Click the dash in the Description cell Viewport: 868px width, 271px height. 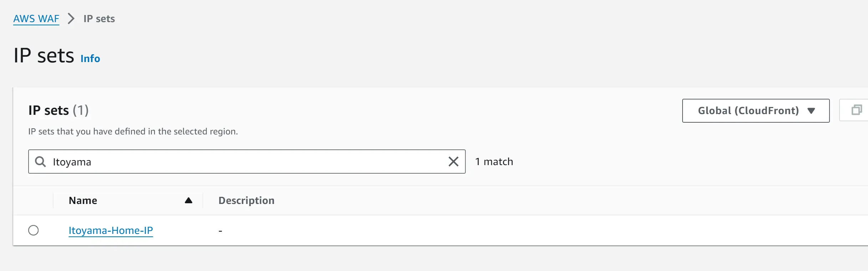click(x=220, y=231)
